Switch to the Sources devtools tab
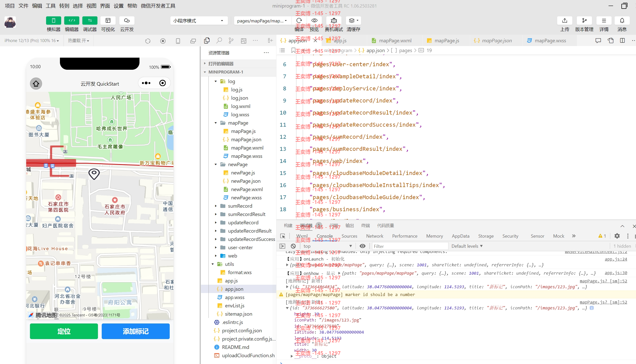Viewport: 636px width, 364px height. (349, 236)
